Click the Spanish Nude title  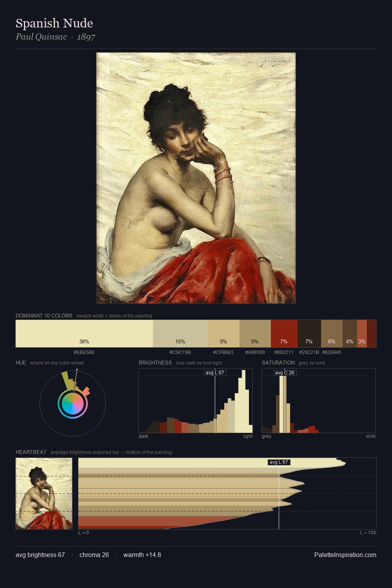(54, 23)
